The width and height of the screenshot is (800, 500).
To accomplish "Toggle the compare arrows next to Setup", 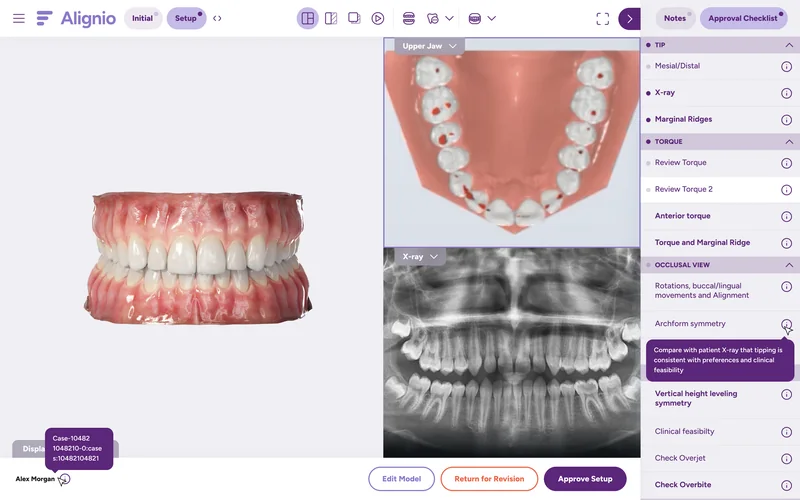I will tap(217, 18).
